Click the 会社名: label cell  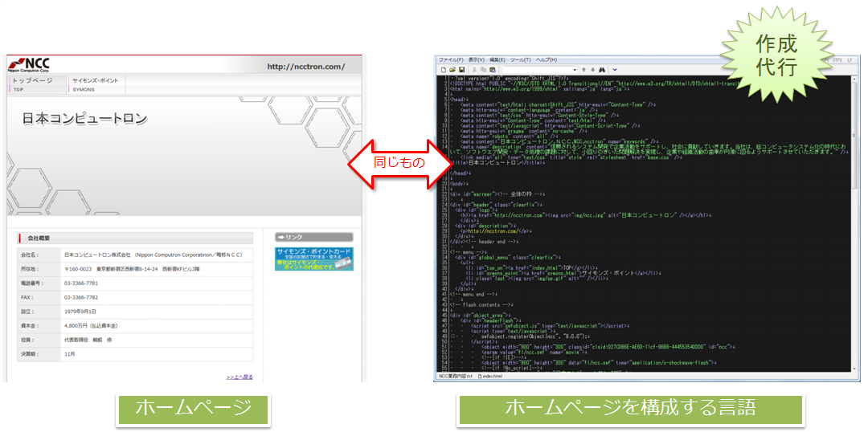[39, 255]
